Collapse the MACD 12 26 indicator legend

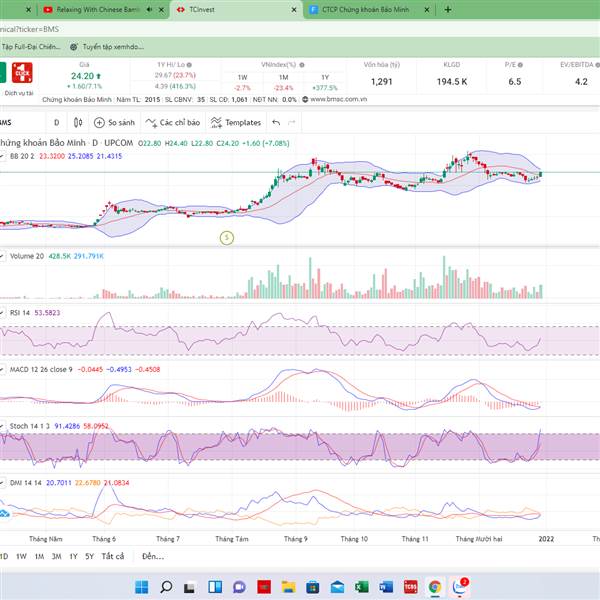coord(2,369)
